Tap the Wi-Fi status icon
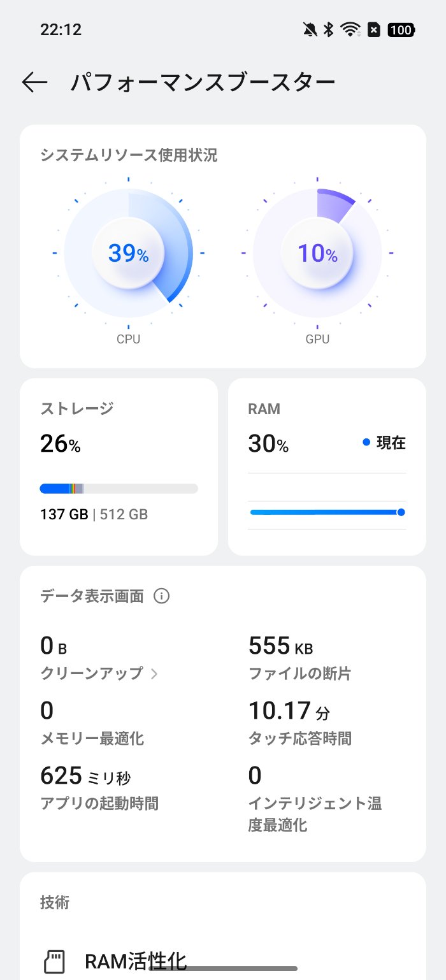 tap(350, 29)
